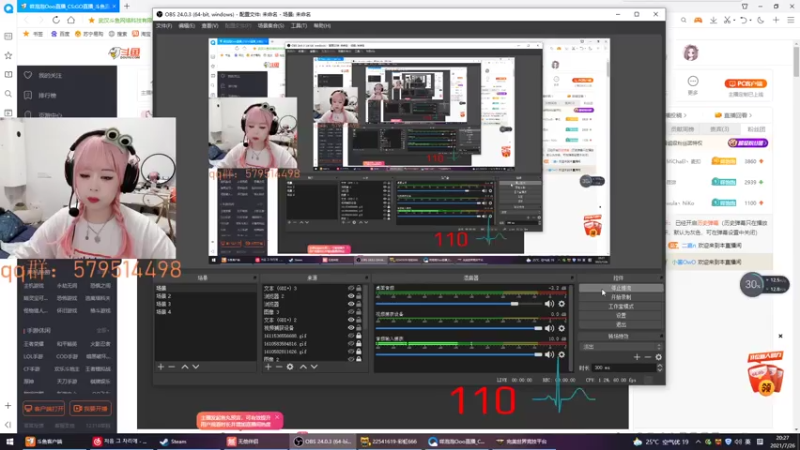Open the OBS 编辑(E) menu

pos(187,26)
